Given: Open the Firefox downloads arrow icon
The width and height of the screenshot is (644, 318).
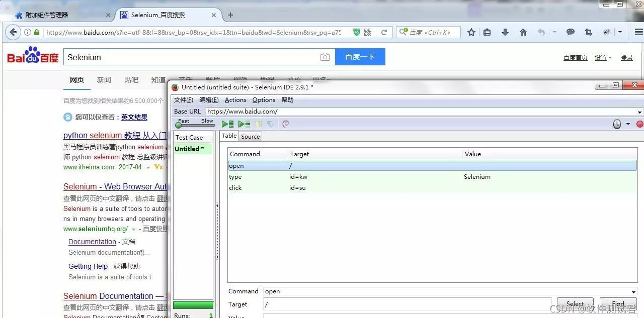Looking at the screenshot, I should coord(505,32).
